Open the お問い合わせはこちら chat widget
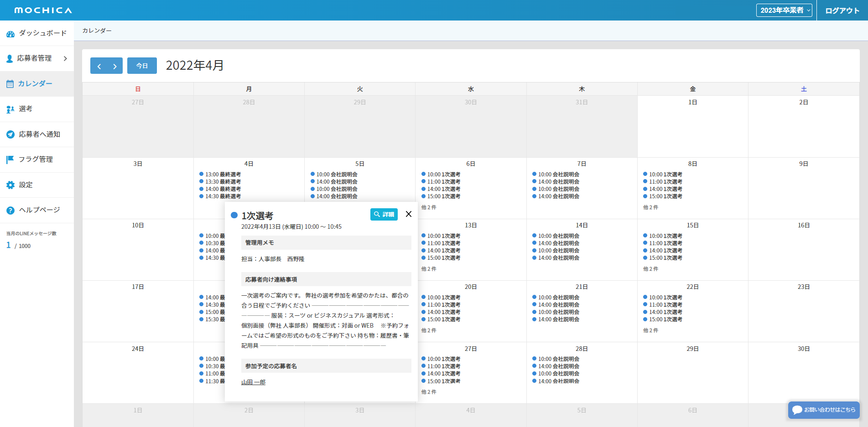Screen dimensions: 868x427 [x=824, y=410]
